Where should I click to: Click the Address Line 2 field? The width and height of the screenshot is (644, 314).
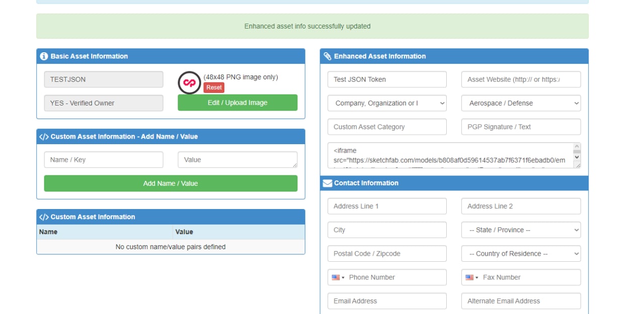click(521, 206)
